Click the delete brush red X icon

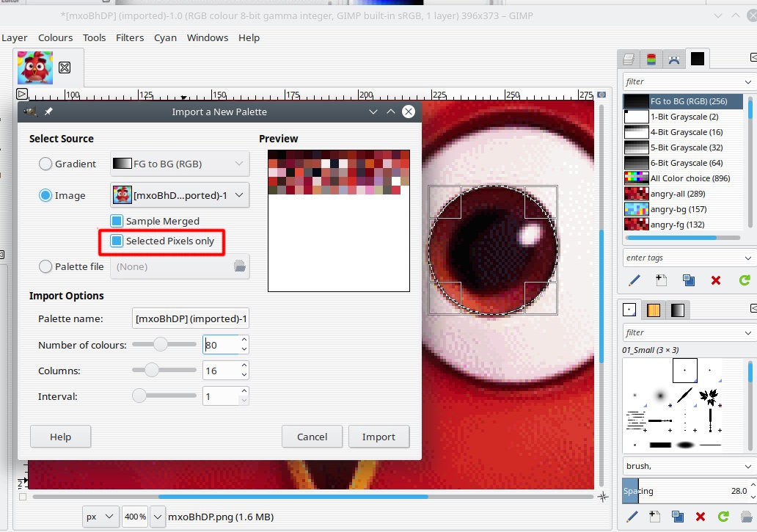click(x=701, y=517)
